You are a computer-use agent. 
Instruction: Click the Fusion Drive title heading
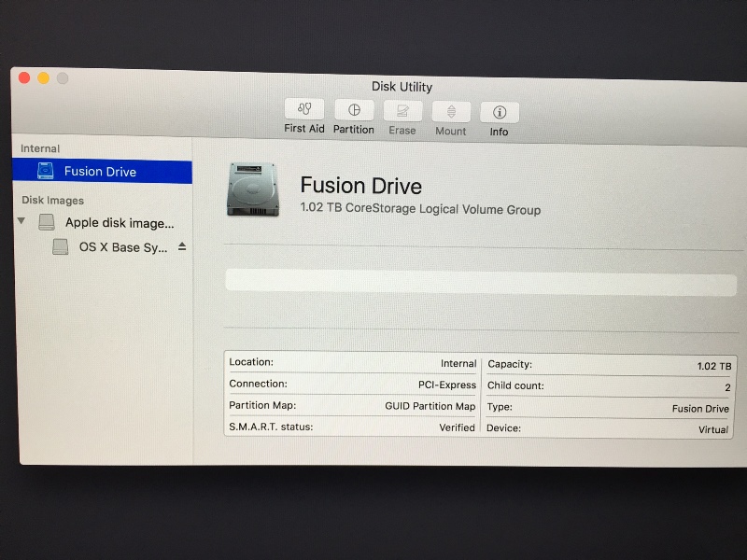tap(360, 186)
